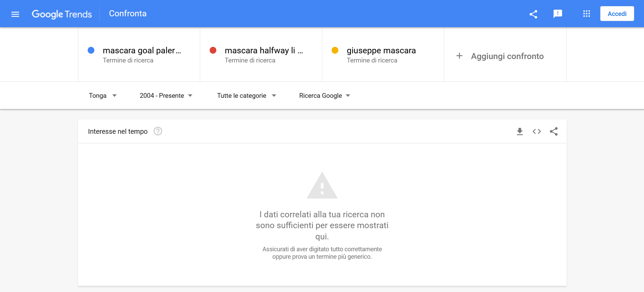Open the Tutte le categorie dropdown
The width and height of the screenshot is (644, 292).
tap(247, 96)
